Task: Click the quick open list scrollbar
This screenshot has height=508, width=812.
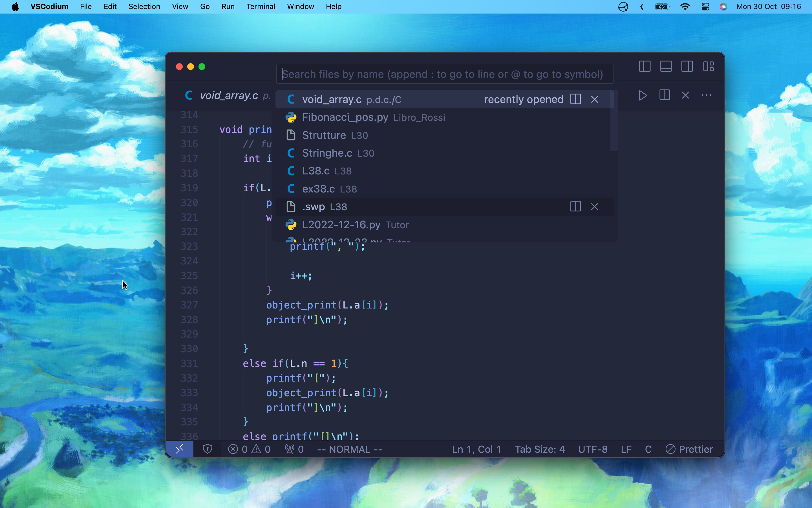Action: coord(614,121)
